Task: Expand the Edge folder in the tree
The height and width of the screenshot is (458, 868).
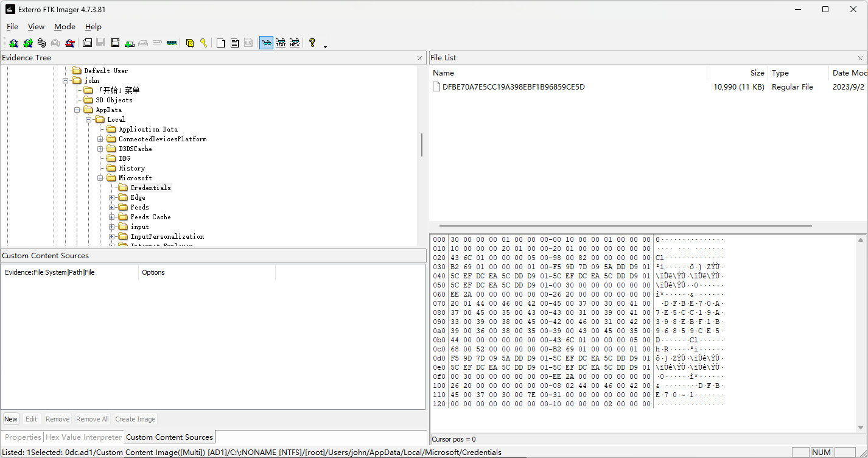Action: coord(112,198)
